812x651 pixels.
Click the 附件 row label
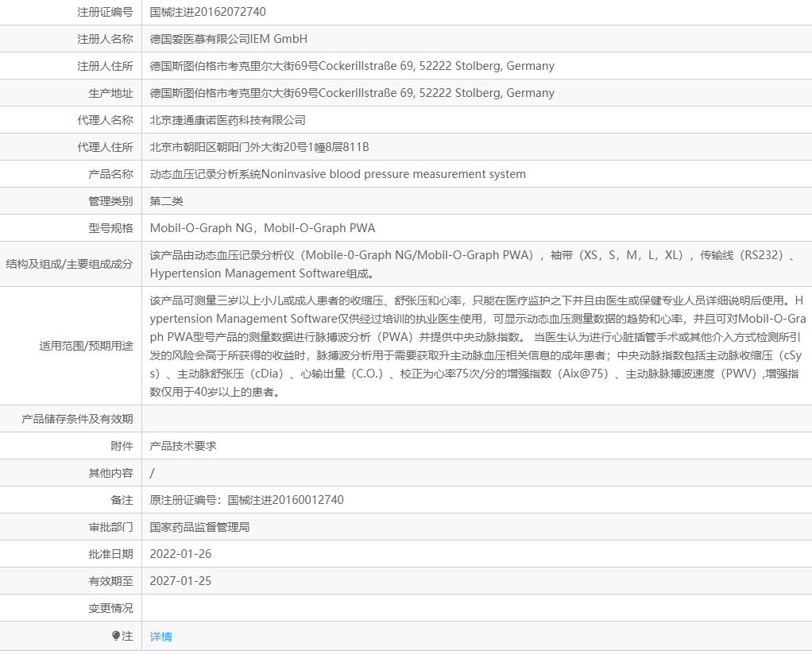coord(122,446)
